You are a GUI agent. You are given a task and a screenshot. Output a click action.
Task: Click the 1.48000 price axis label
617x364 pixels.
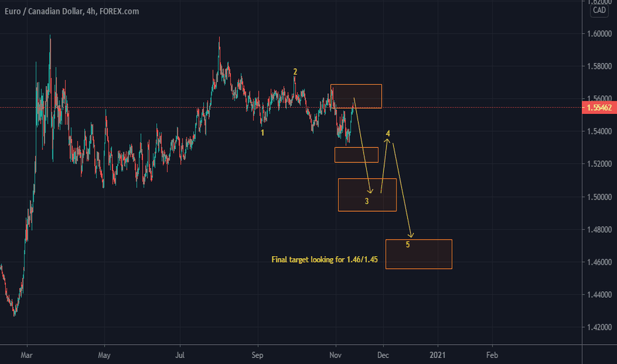tap(599, 230)
